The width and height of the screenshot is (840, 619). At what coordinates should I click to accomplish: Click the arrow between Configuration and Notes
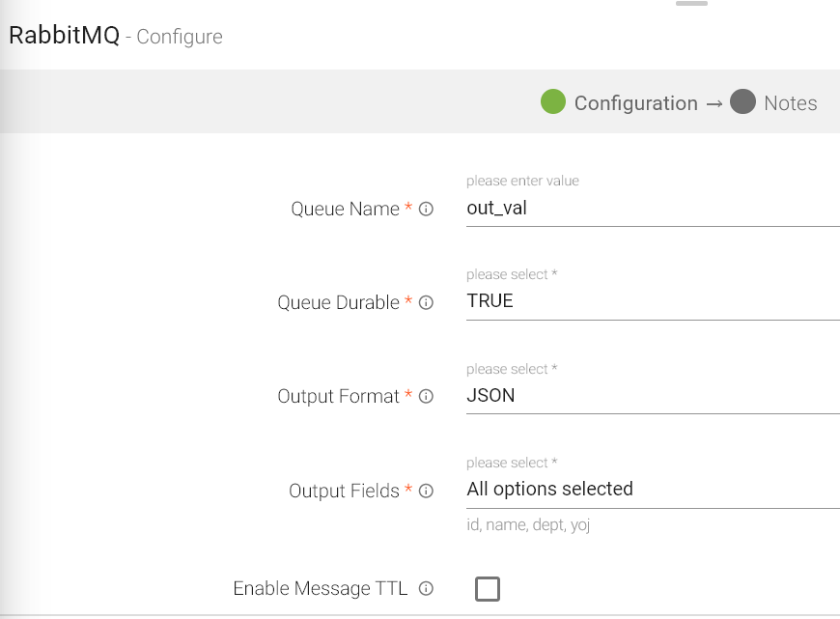714,103
